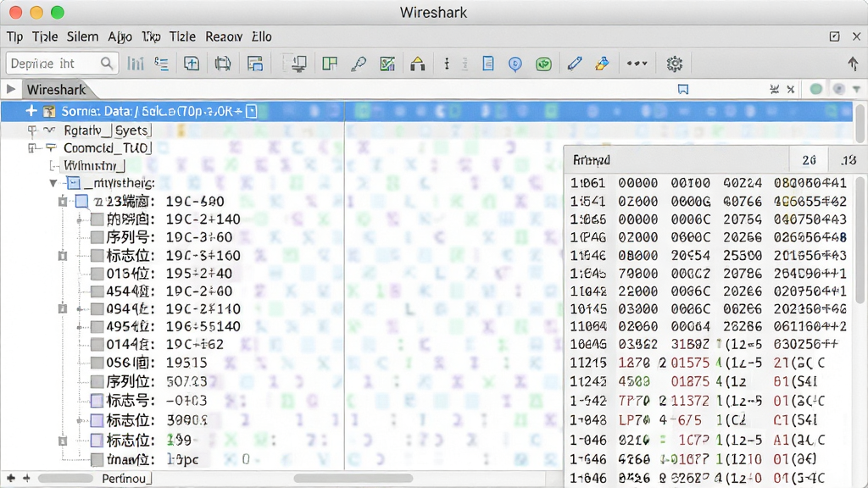Image resolution: width=868 pixels, height=488 pixels.
Task: Expand the node beside 标志位 19C-3+160
Action: tap(63, 256)
